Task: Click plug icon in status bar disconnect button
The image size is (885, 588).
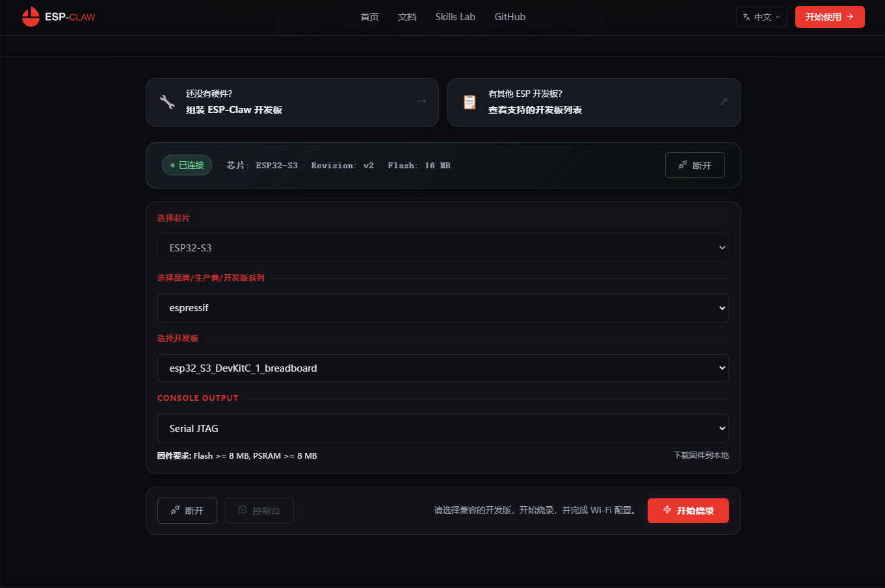Action: tap(683, 165)
